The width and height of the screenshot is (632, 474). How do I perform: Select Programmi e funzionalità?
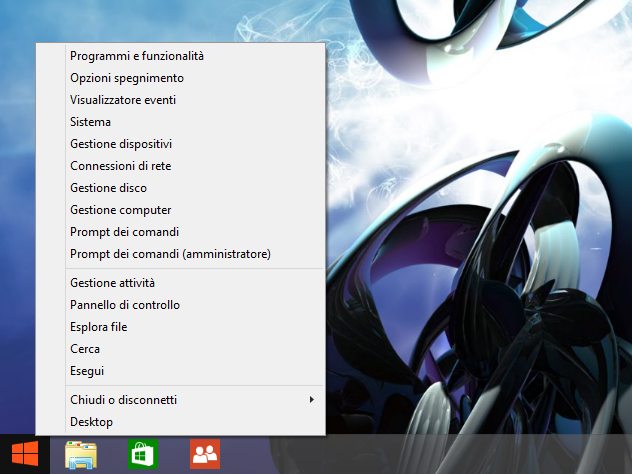point(137,56)
